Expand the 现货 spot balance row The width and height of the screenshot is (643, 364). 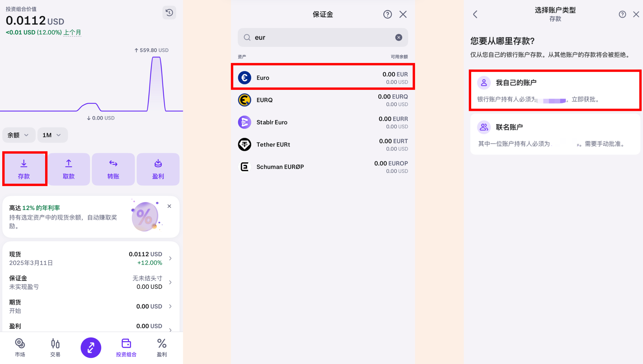pos(91,258)
